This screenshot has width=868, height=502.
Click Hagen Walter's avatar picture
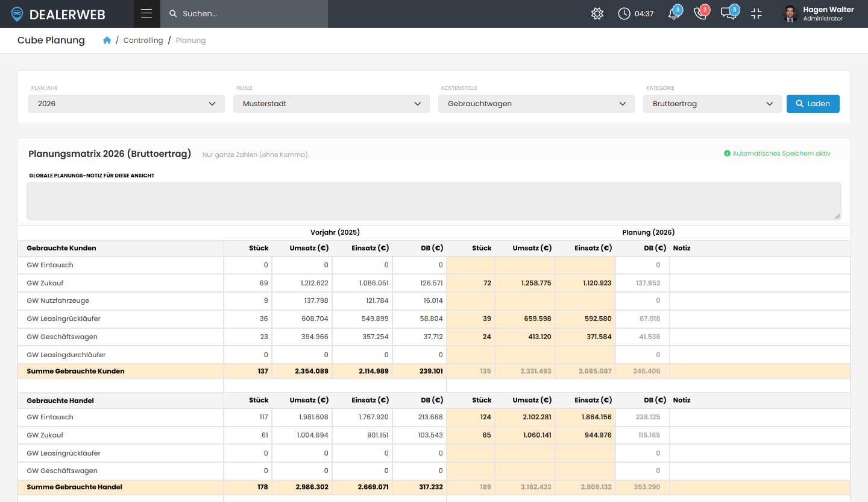(x=791, y=14)
